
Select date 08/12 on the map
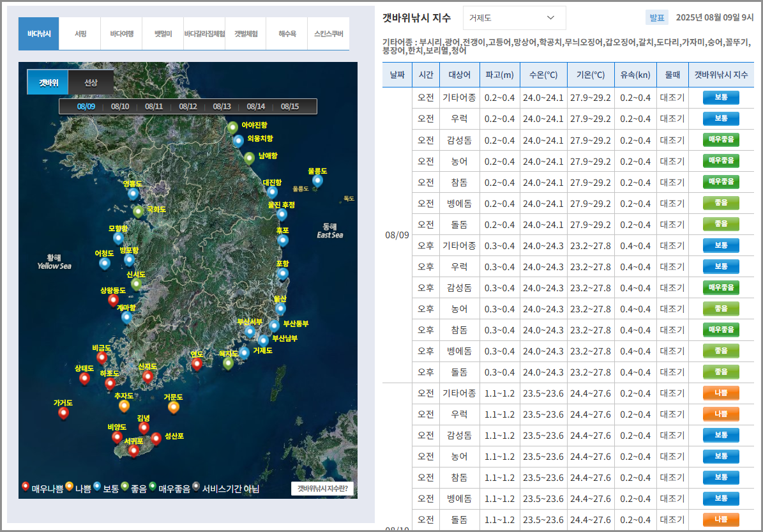(188, 107)
